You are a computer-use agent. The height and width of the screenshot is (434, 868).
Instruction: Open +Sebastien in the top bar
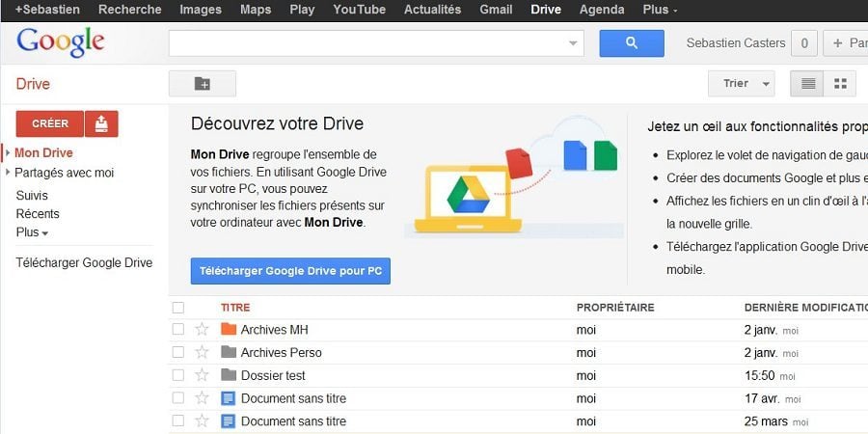pyautogui.click(x=47, y=10)
